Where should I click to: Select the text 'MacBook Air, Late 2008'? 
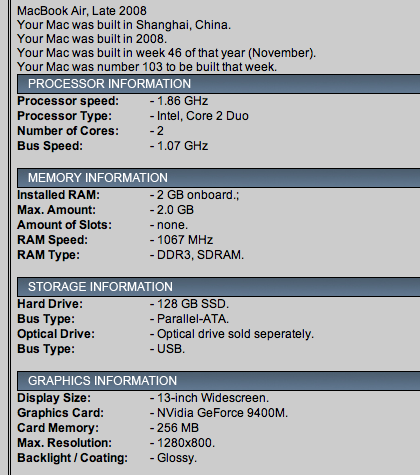[82, 11]
